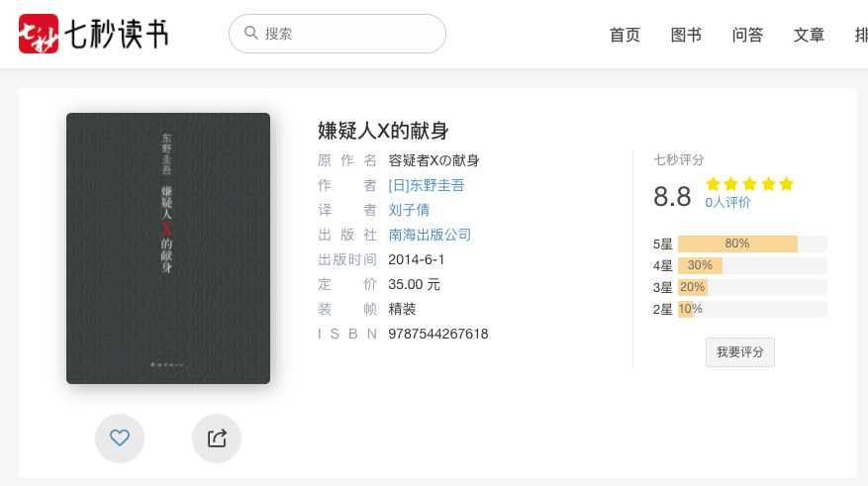The width and height of the screenshot is (868, 486).
Task: Select the ISBN 9787544267618 text
Action: pyautogui.click(x=437, y=334)
